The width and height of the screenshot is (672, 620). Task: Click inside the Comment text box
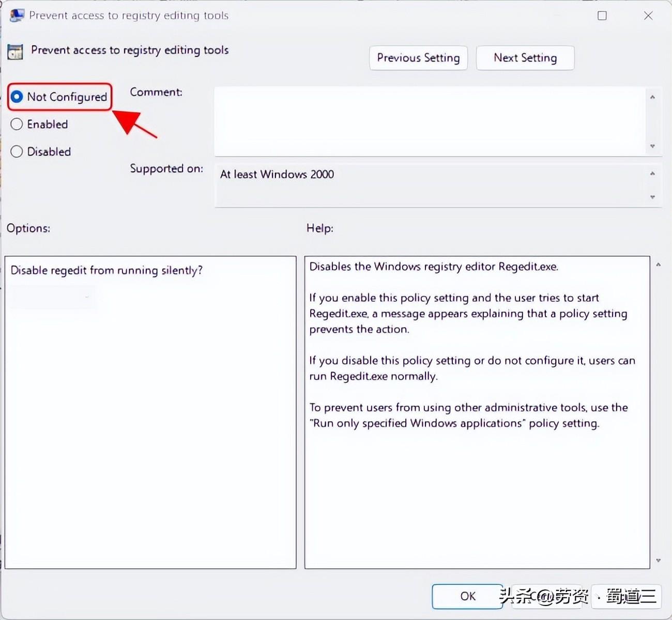[429, 121]
